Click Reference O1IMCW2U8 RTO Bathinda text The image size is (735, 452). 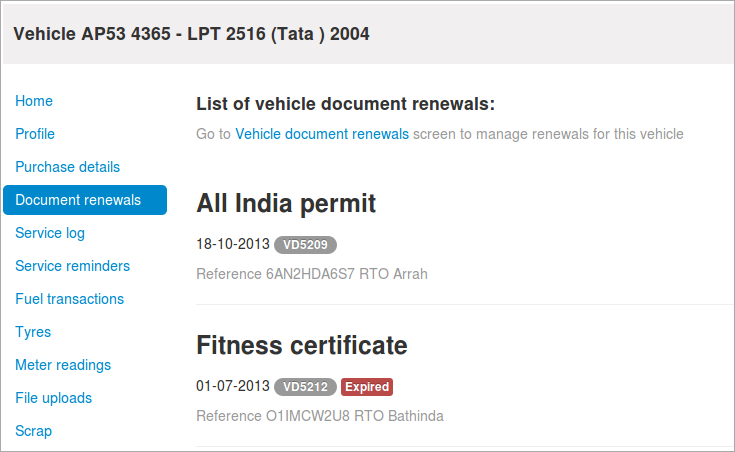pos(320,416)
